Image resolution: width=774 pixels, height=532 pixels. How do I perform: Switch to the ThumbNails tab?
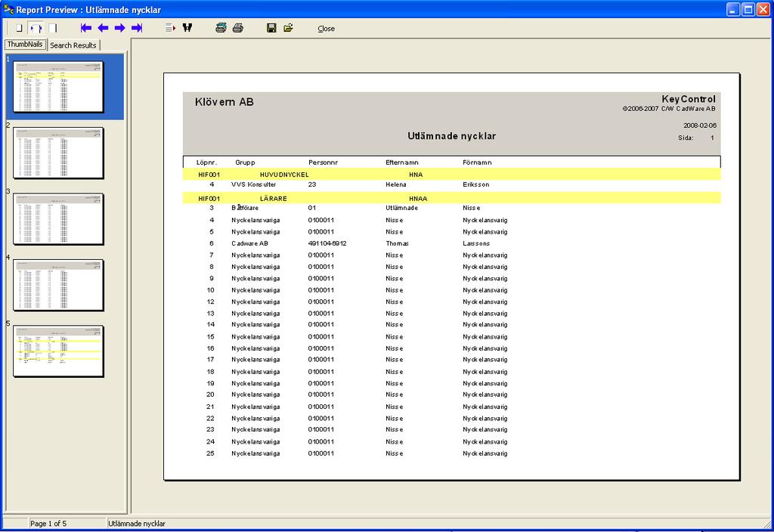[25, 44]
